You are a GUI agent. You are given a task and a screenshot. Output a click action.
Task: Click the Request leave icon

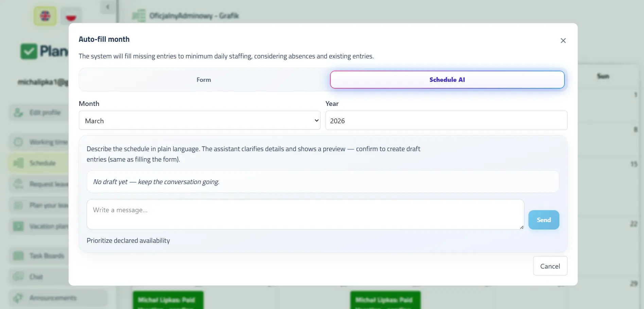18,184
